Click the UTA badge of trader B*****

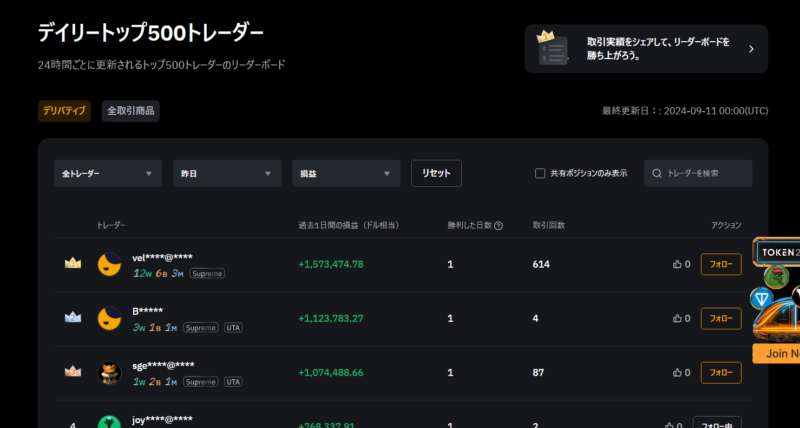(x=233, y=328)
